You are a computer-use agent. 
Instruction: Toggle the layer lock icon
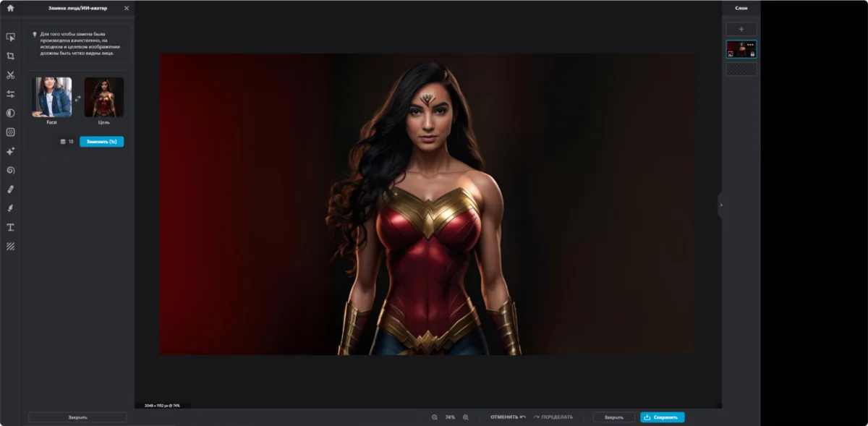[x=752, y=54]
